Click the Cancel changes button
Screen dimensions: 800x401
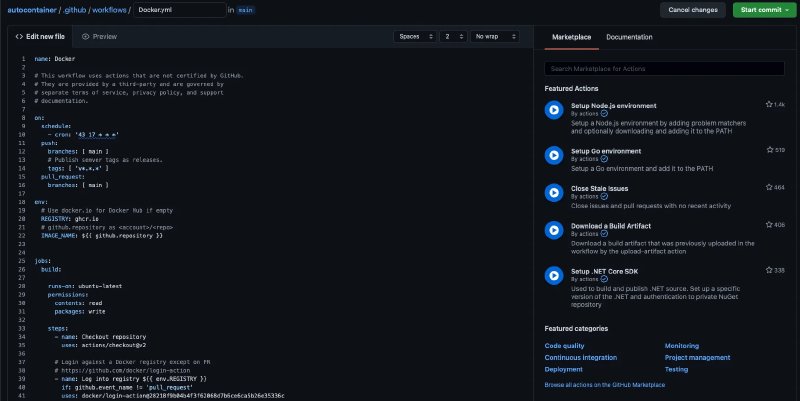(693, 10)
